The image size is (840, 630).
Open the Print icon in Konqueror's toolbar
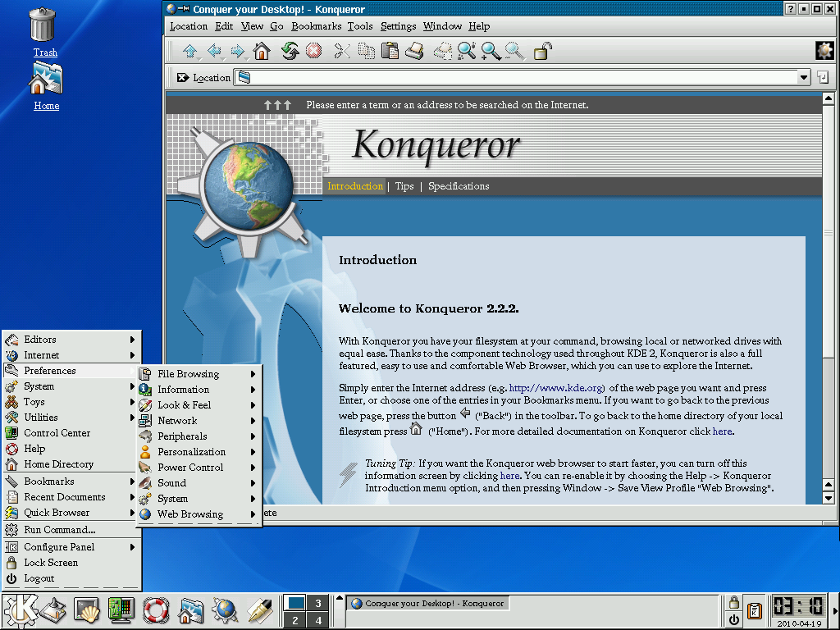click(413, 50)
